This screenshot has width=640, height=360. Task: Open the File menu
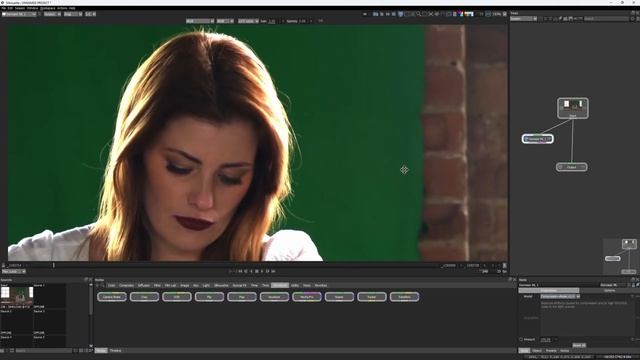click(x=4, y=8)
